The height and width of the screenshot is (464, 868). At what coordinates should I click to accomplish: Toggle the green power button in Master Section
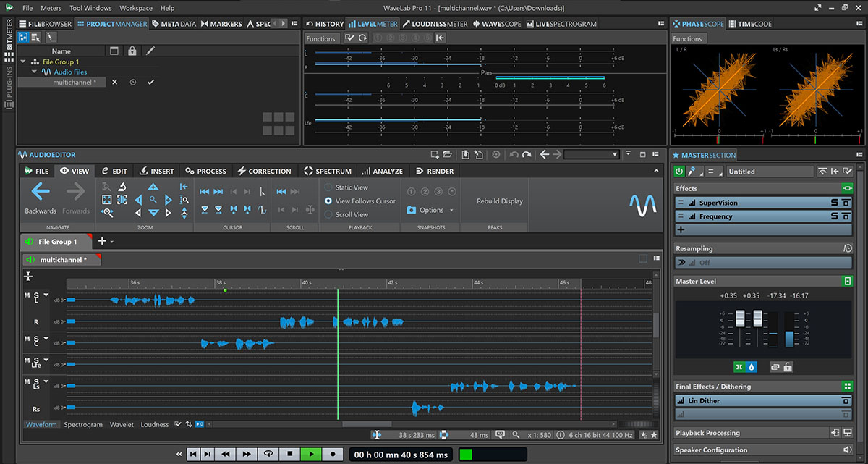click(x=678, y=171)
